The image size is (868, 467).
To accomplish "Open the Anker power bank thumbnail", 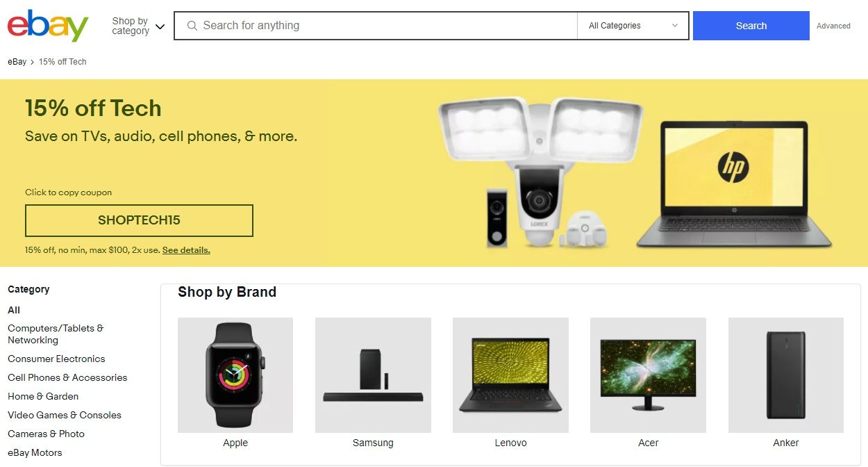I will [x=786, y=375].
